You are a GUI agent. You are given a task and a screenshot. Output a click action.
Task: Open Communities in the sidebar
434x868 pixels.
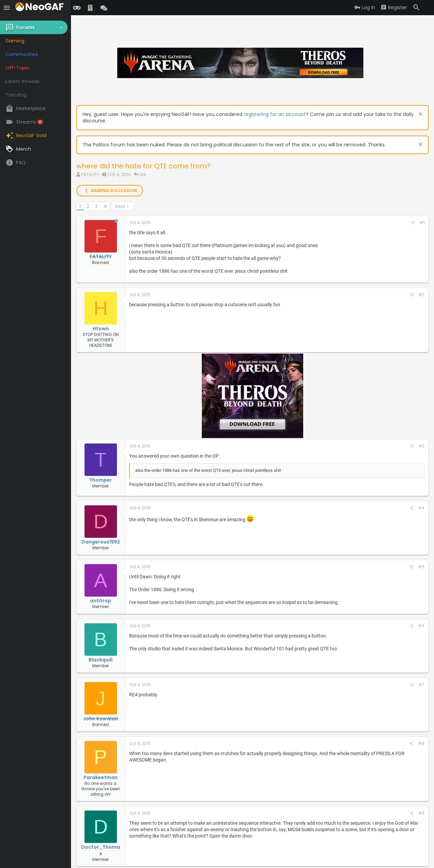(x=22, y=54)
